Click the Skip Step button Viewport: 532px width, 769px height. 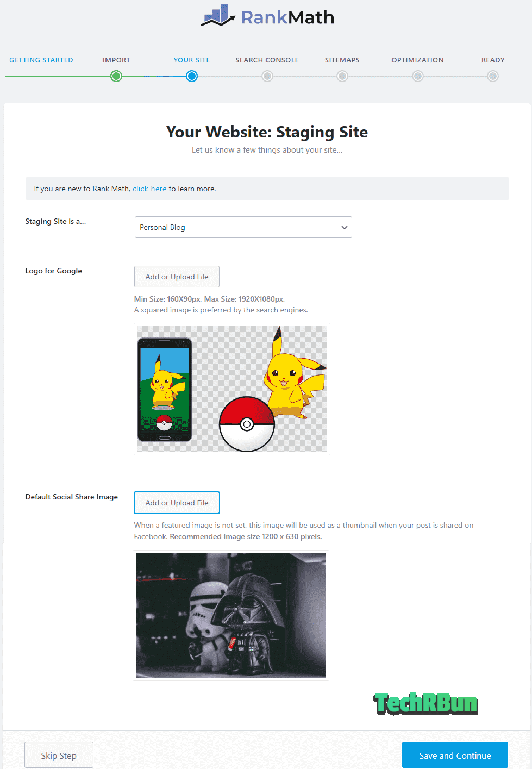click(59, 755)
